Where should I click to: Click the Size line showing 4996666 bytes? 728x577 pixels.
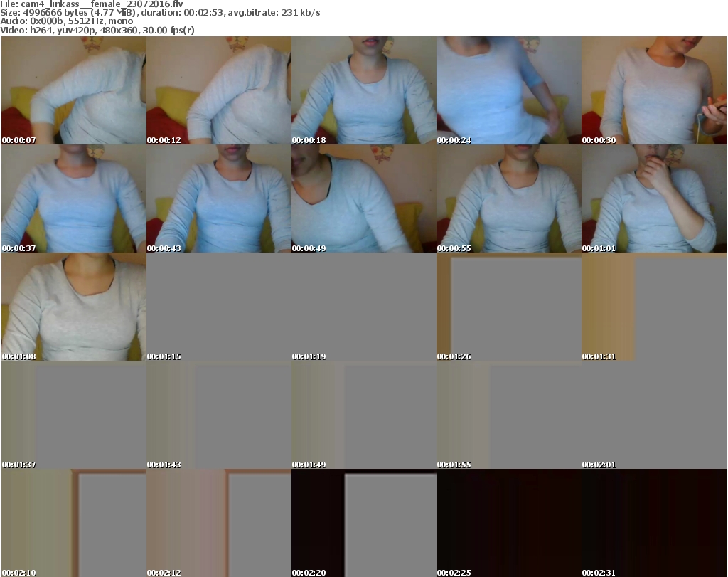160,13
